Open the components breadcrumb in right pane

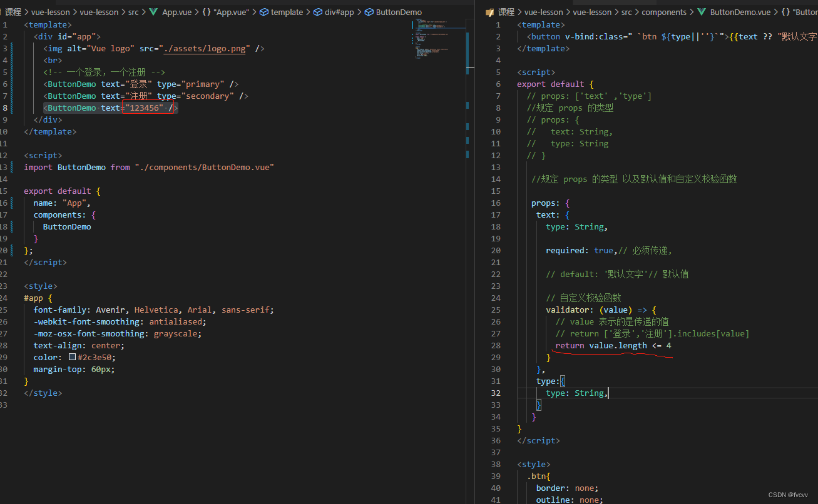coord(664,12)
